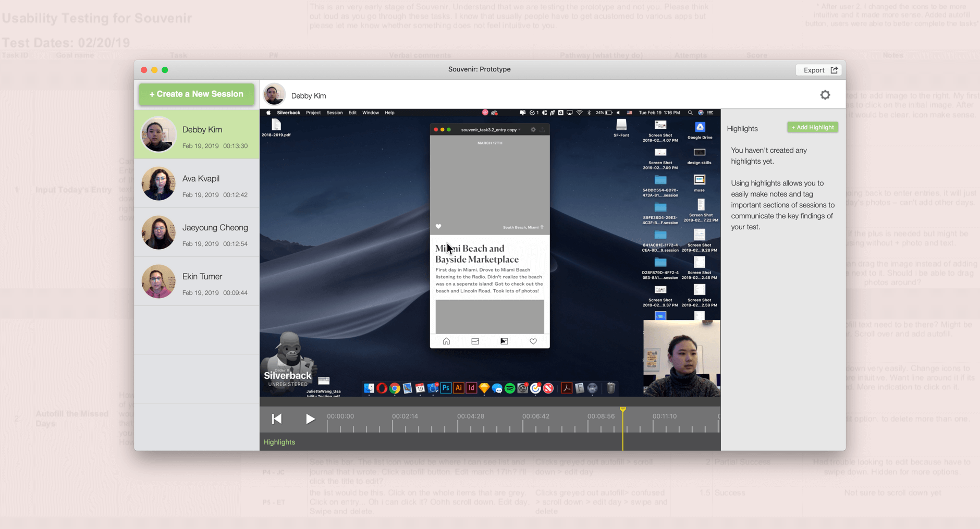980x529 pixels.
Task: Launch Photoshop from the dock
Action: 446,388
